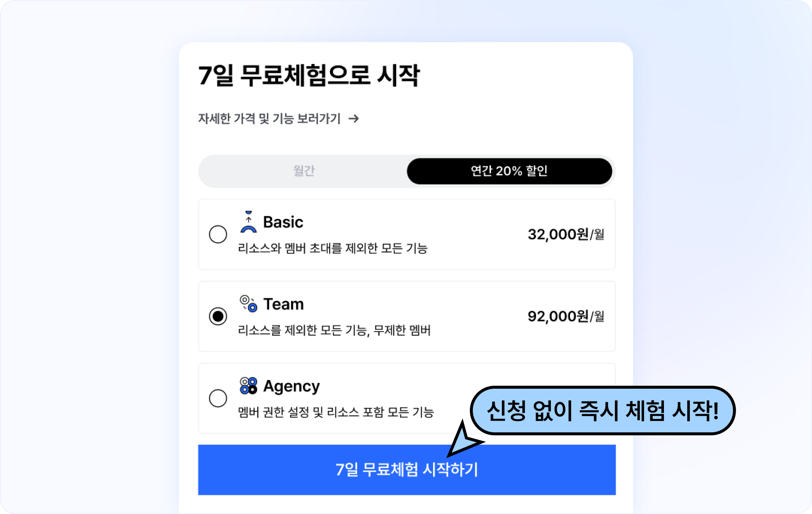The height and width of the screenshot is (514, 812).
Task: Select the Basic plan radio button
Action: coord(218,234)
